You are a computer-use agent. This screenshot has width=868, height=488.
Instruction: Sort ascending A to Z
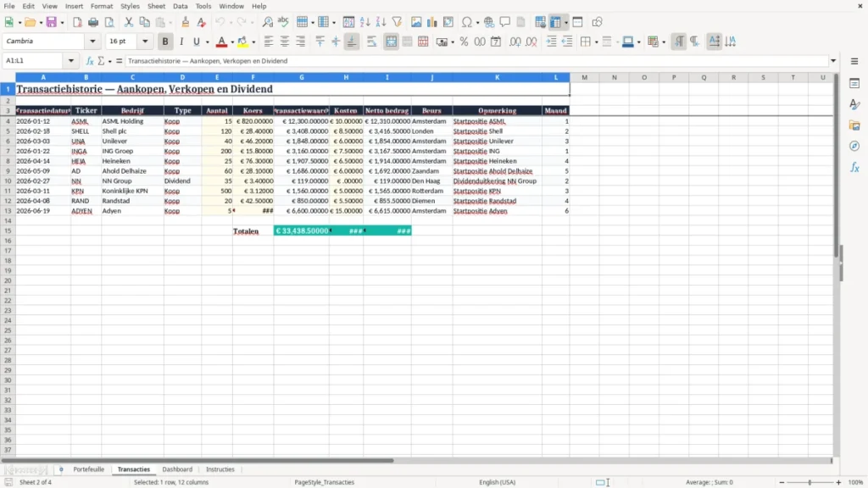tap(364, 22)
